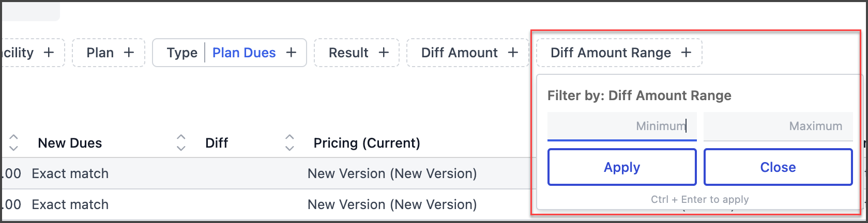The width and height of the screenshot is (868, 223).
Task: Open the Diff Amount filter chip
Action: tap(468, 53)
